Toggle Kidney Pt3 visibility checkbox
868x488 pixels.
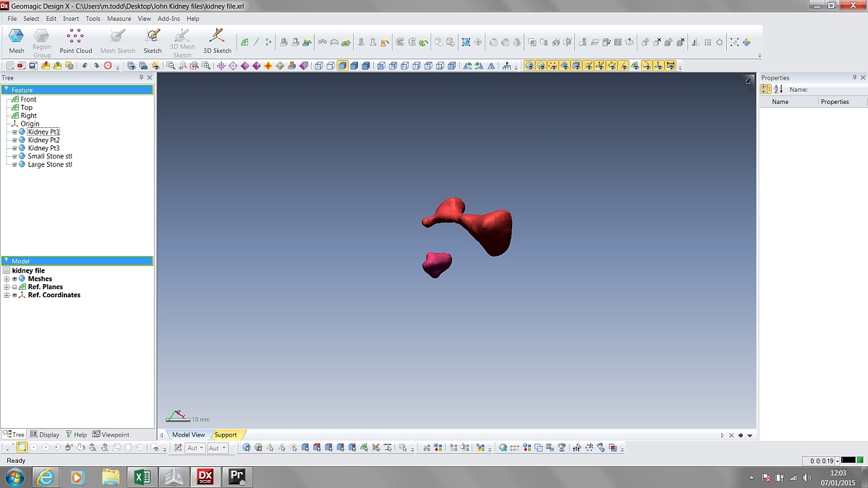tap(14, 148)
